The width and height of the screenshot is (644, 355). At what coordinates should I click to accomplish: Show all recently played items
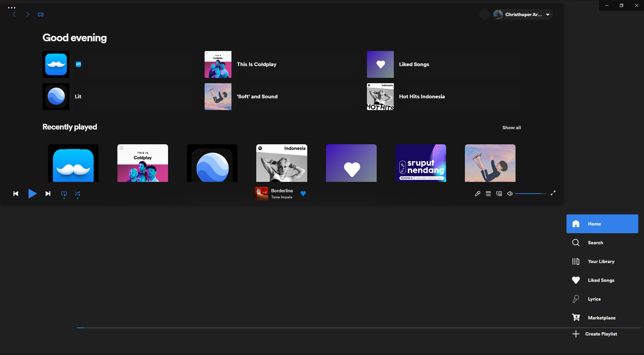click(511, 128)
